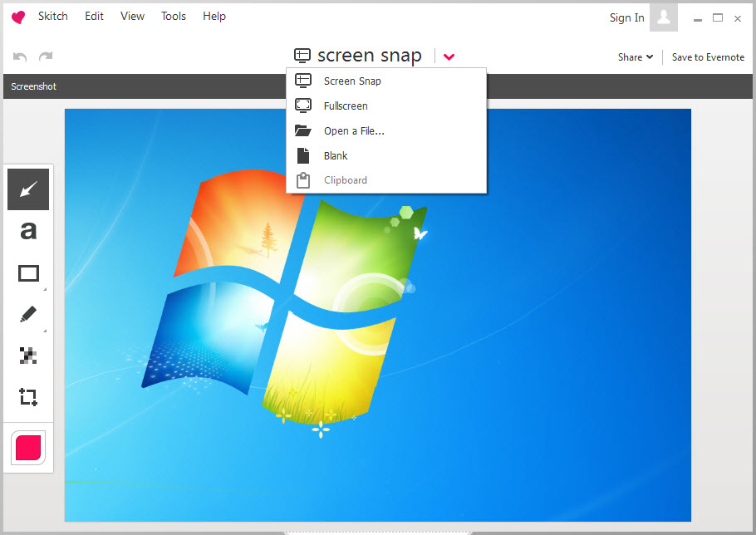Choose Open a File... option
This screenshot has width=756, height=535.
point(386,130)
